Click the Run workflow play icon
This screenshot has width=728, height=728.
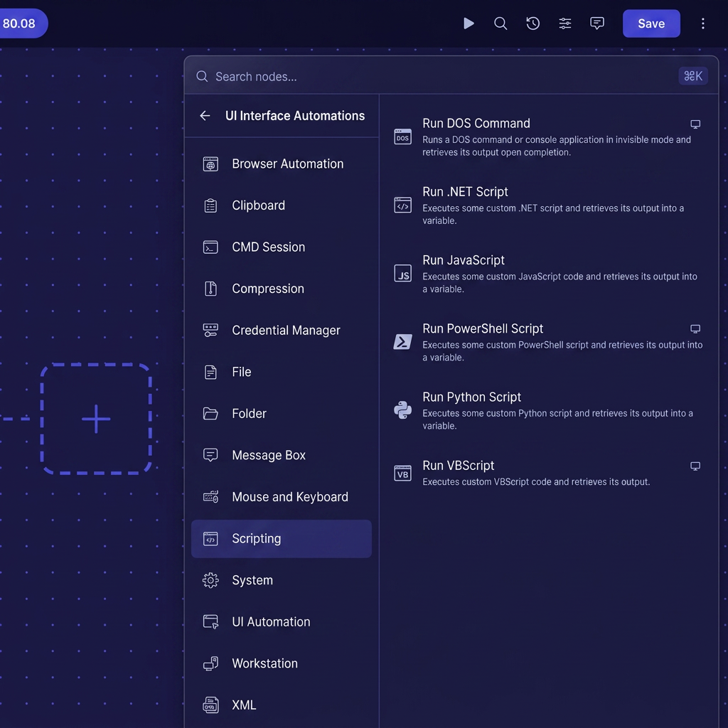point(469,23)
